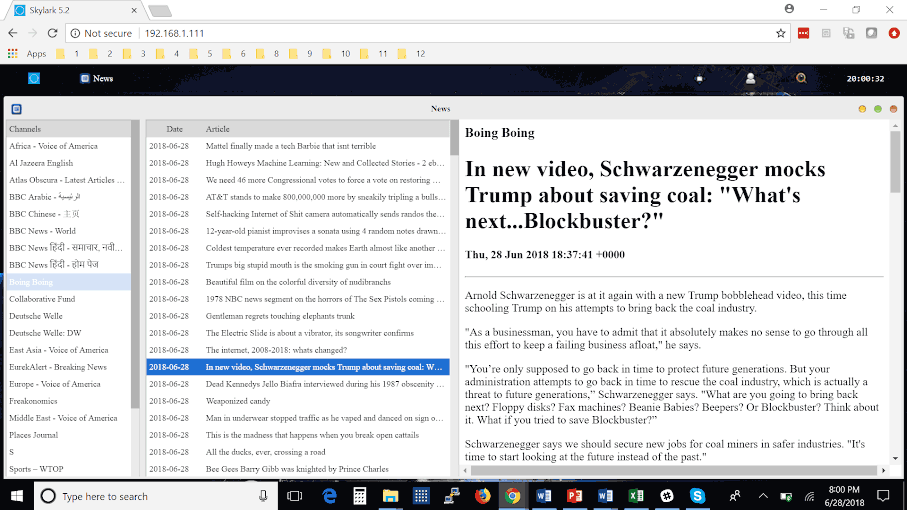Image resolution: width=907 pixels, height=510 pixels.
Task: Open the News app in Skylark taskbar
Action: 97,79
